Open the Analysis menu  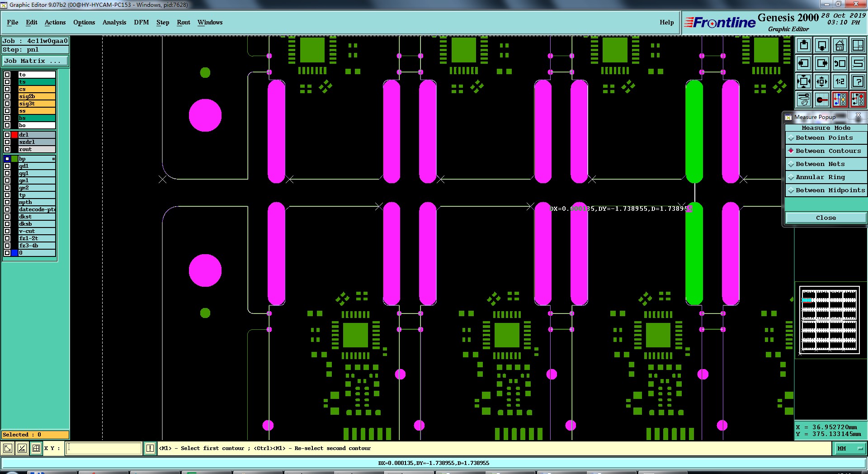pos(114,22)
